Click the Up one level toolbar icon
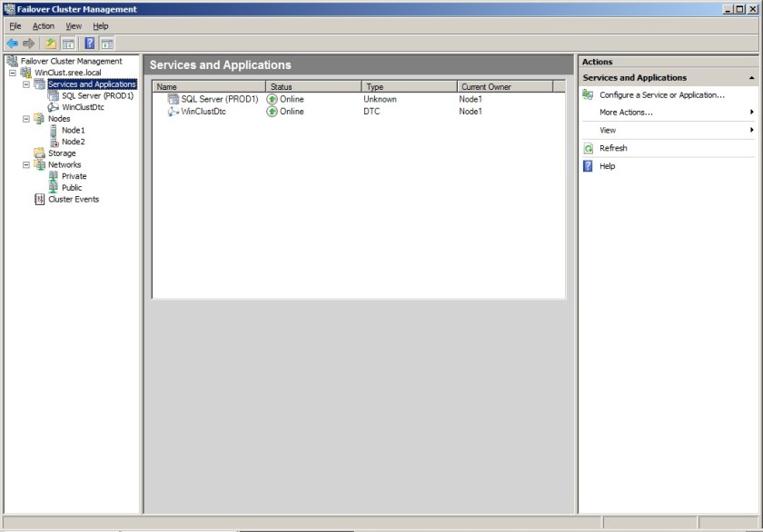763x532 pixels. tap(51, 43)
